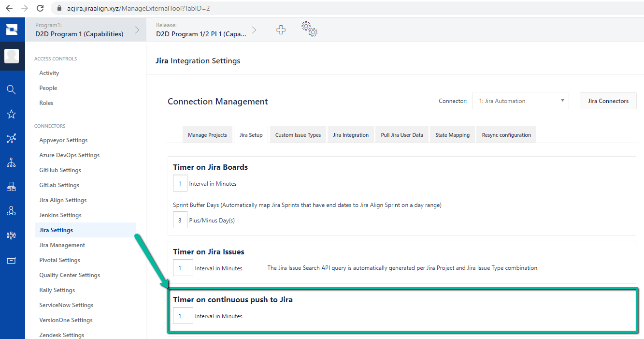Open the Jira Align logo home icon
The width and height of the screenshot is (644, 339).
(x=12, y=30)
